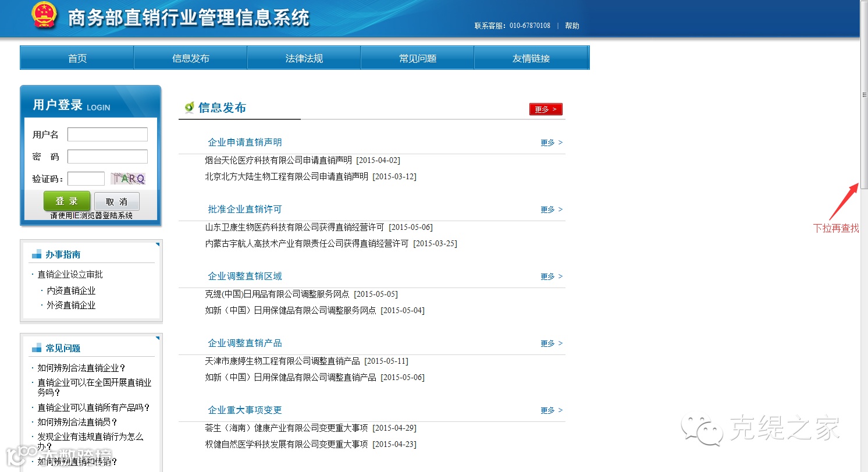Viewport: 868px width, 472px height.
Task: Open 更多 for 企业调整直销区域
Action: coord(552,276)
